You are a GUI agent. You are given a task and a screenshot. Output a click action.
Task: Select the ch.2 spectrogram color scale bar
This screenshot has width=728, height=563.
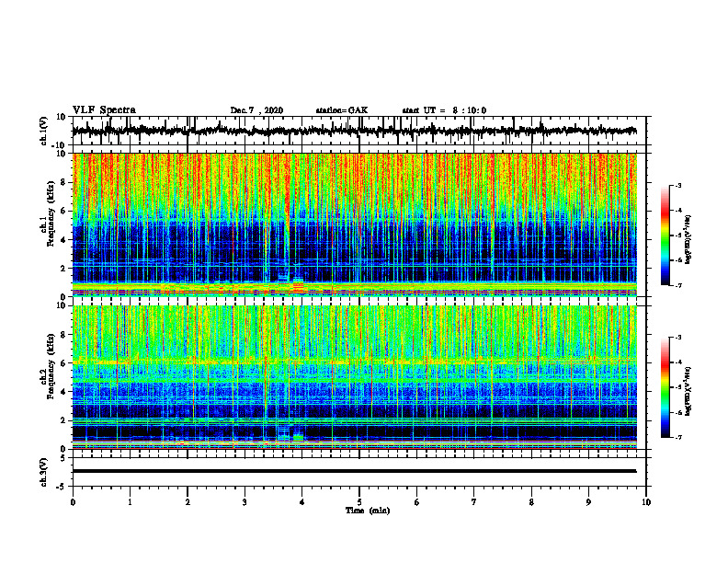665,387
